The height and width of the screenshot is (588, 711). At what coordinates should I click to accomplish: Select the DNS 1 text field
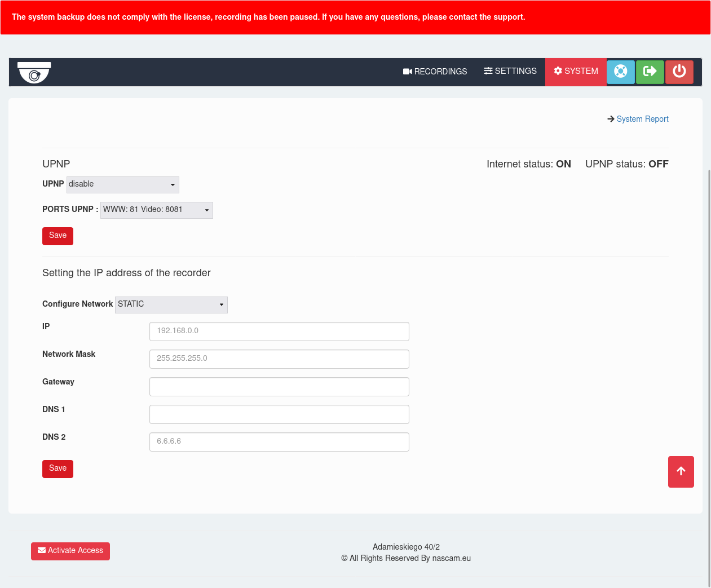click(279, 414)
